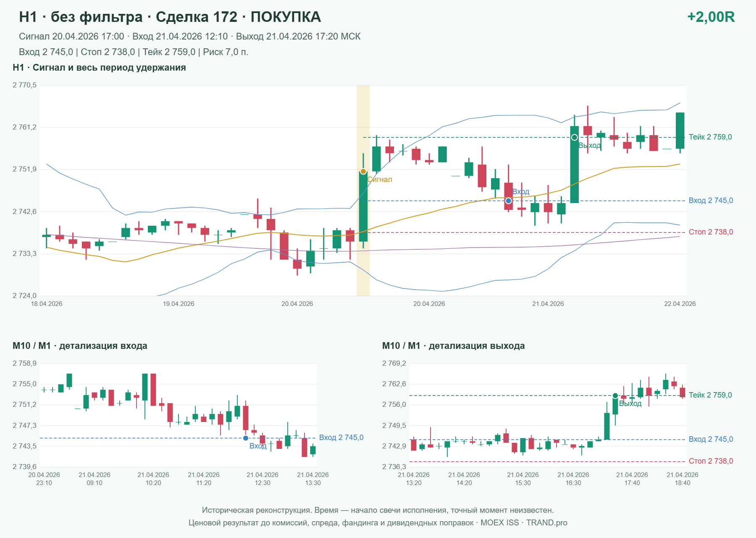Click the green Выход dot in the exit detail chart
This screenshot has width=756, height=538.
click(x=615, y=396)
